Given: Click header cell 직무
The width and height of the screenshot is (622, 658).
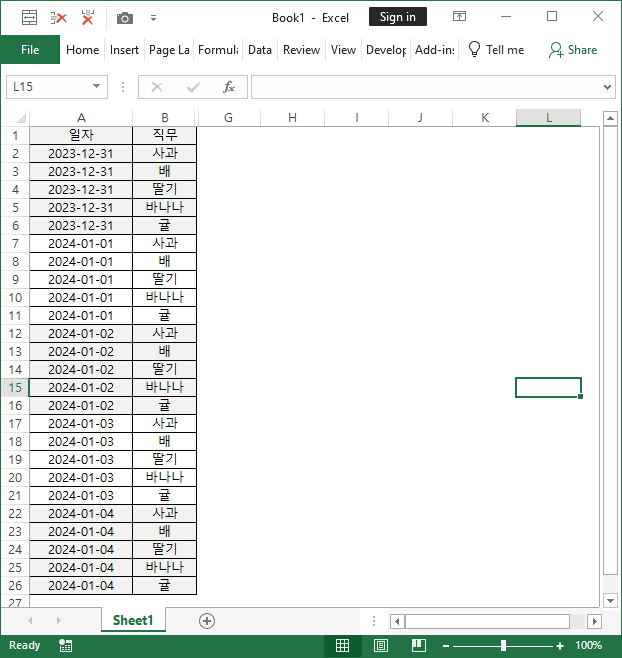Looking at the screenshot, I should pos(165,135).
